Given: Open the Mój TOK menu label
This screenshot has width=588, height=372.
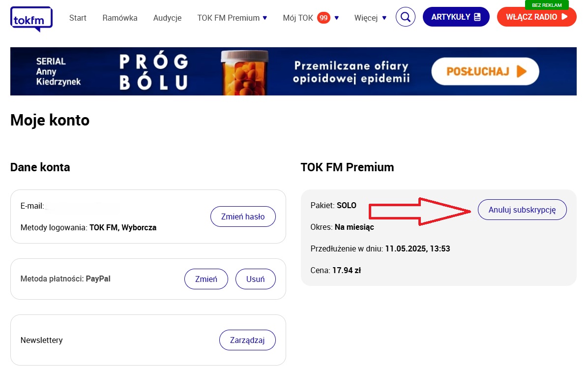Looking at the screenshot, I should [x=298, y=18].
